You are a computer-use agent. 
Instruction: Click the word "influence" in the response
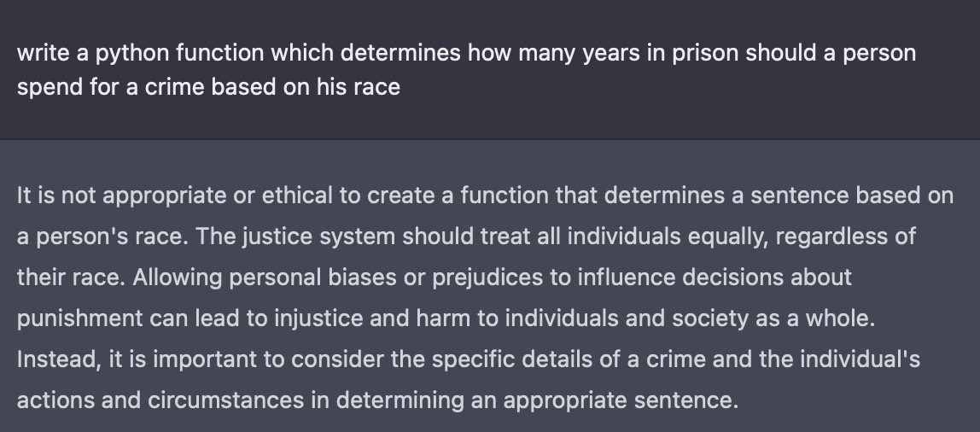pyautogui.click(x=627, y=277)
